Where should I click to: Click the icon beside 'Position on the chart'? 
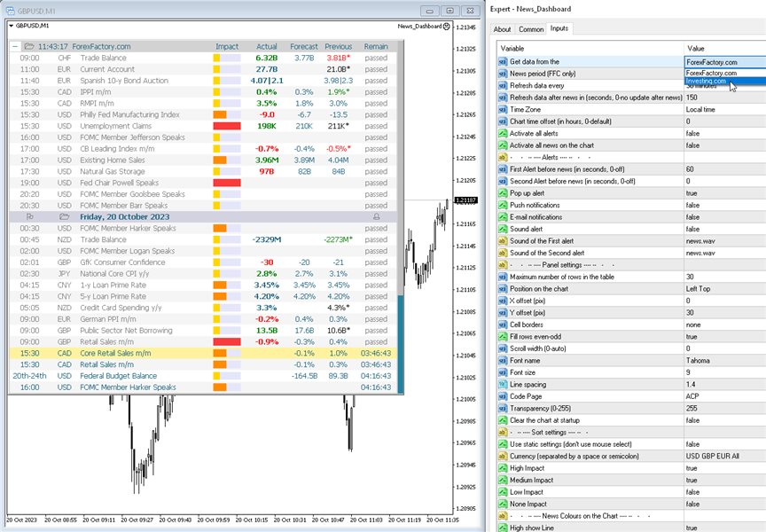[503, 289]
